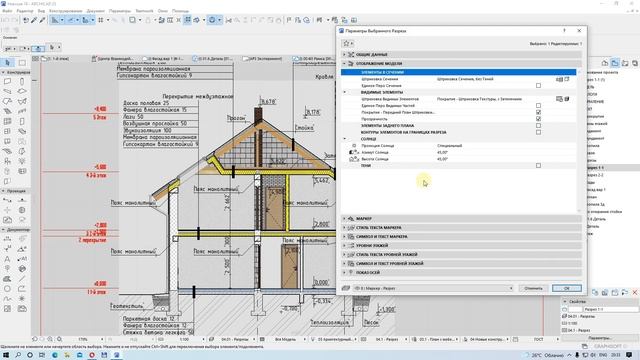Enable Контуры Элементов на Границах Разреза checkbox

click(538, 132)
